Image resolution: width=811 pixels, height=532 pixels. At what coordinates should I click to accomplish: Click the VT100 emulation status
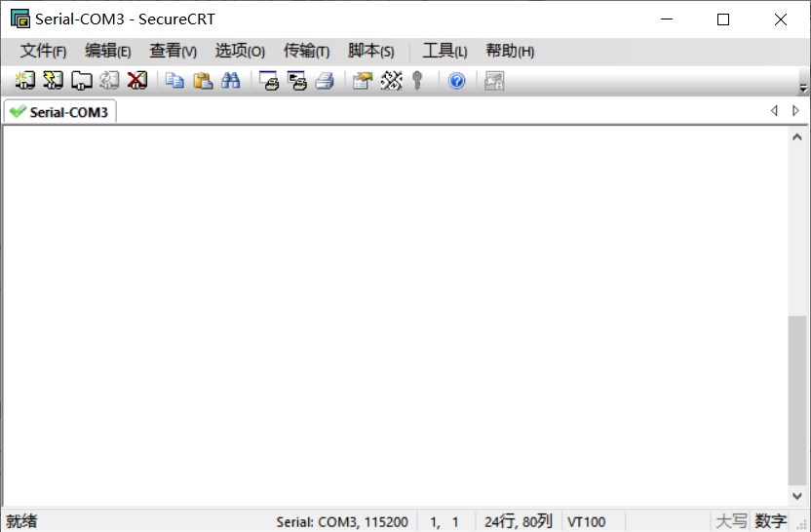(586, 521)
